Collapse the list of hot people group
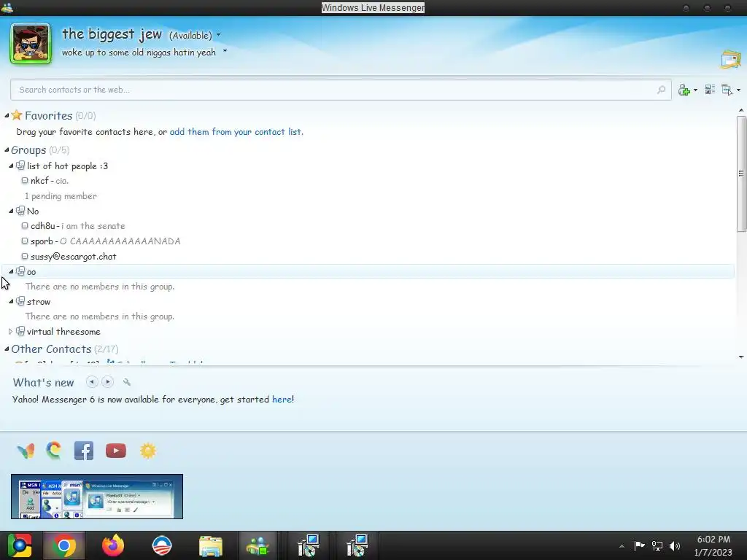The image size is (747, 560). point(11,166)
